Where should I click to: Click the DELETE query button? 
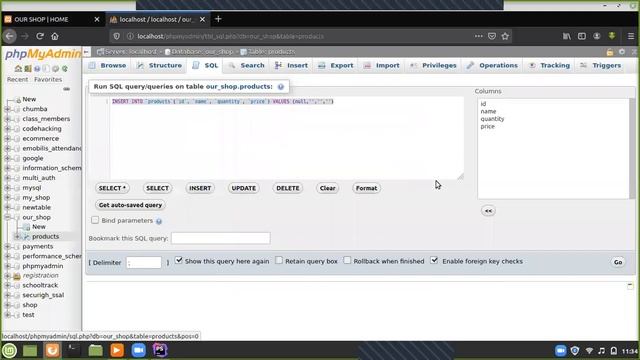288,188
